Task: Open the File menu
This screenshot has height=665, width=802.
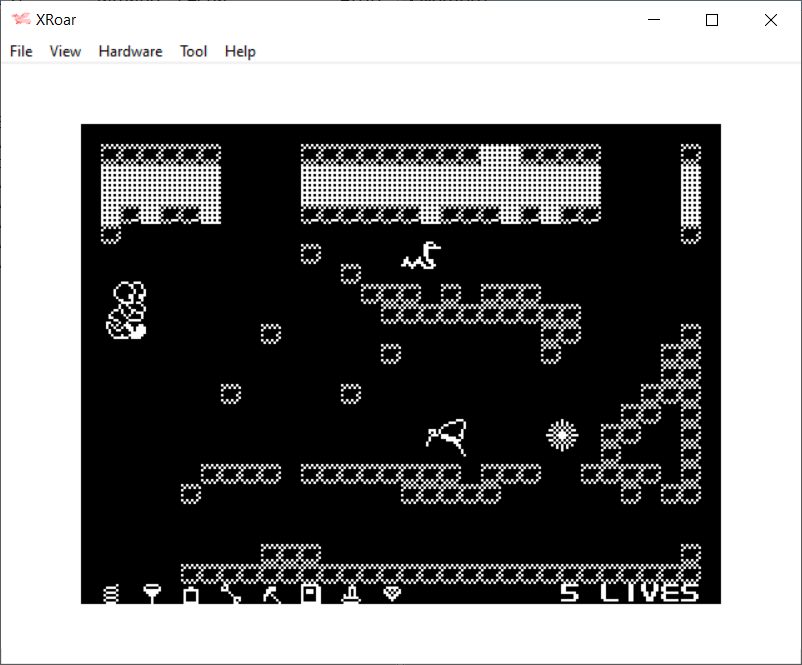Action: pos(21,51)
